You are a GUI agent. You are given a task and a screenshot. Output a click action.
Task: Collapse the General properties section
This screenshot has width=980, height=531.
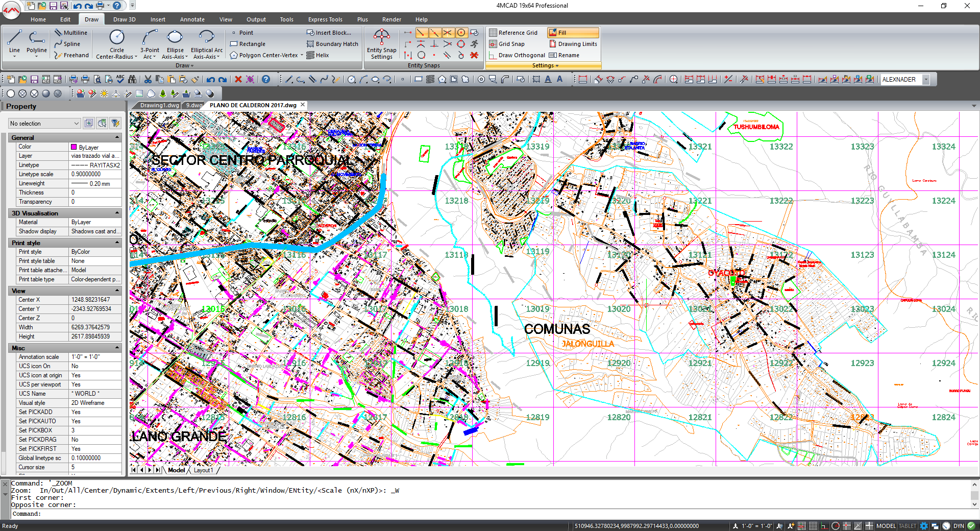[x=117, y=138]
